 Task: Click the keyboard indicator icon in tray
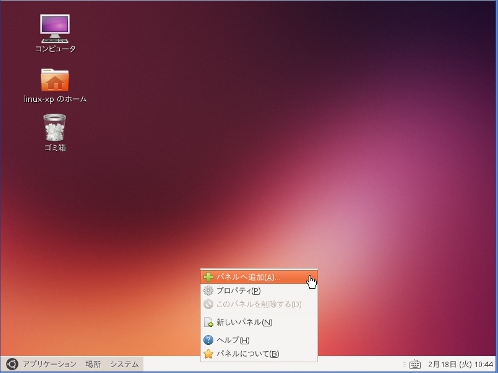415,364
